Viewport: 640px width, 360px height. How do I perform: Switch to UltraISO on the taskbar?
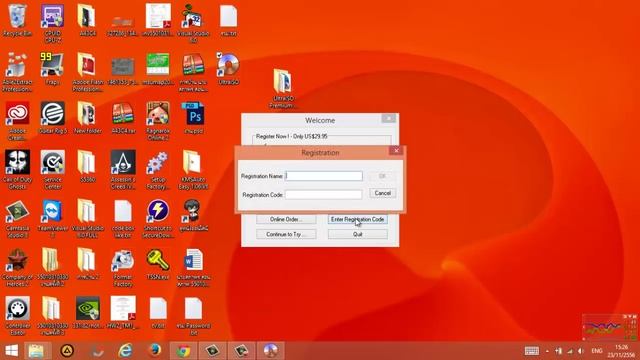[270, 351]
